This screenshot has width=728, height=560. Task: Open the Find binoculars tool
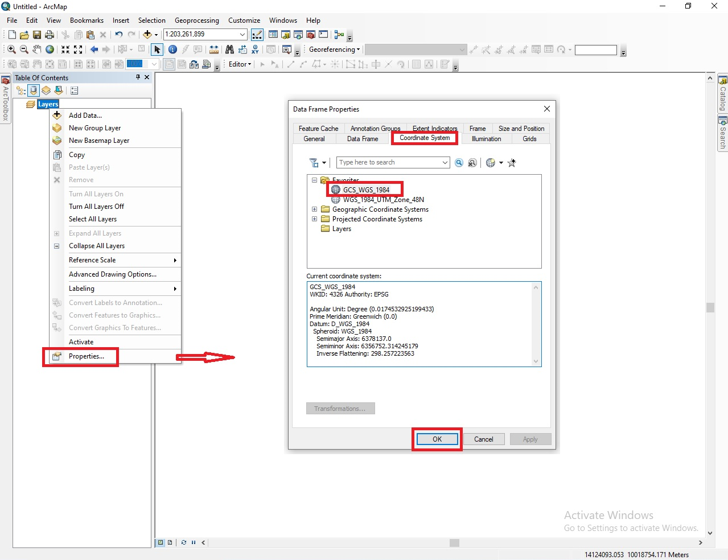pos(230,50)
